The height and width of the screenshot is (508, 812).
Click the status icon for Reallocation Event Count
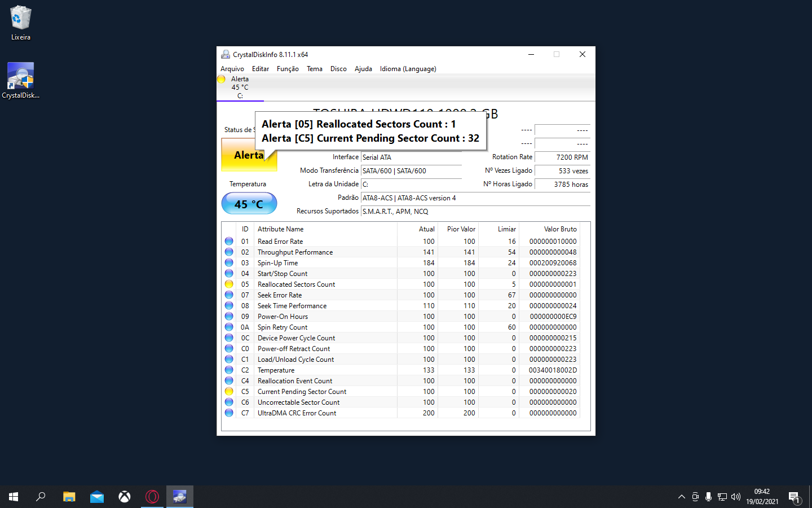coord(229,380)
